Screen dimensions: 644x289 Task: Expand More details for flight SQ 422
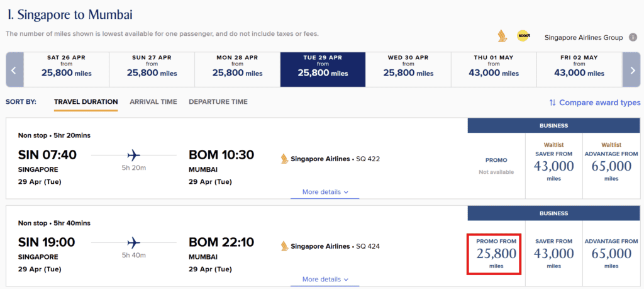click(x=325, y=192)
